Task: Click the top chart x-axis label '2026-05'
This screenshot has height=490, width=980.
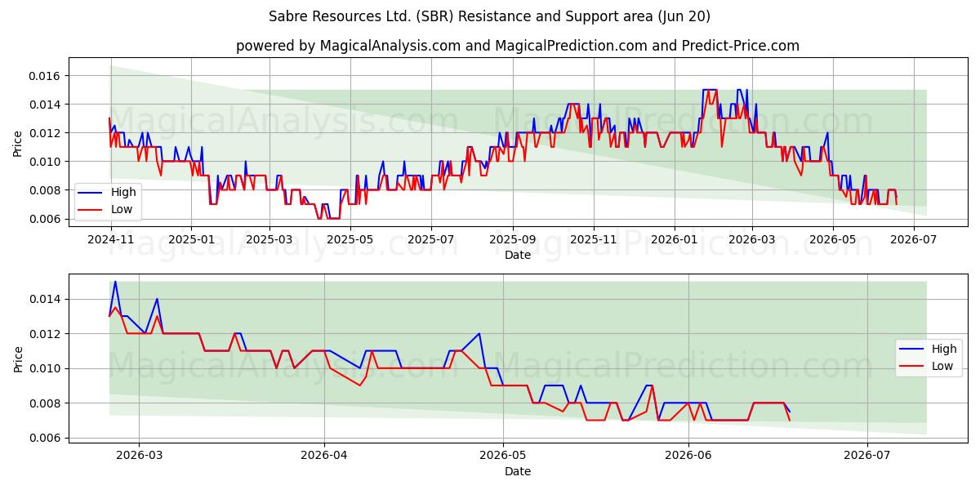Action: (x=833, y=240)
